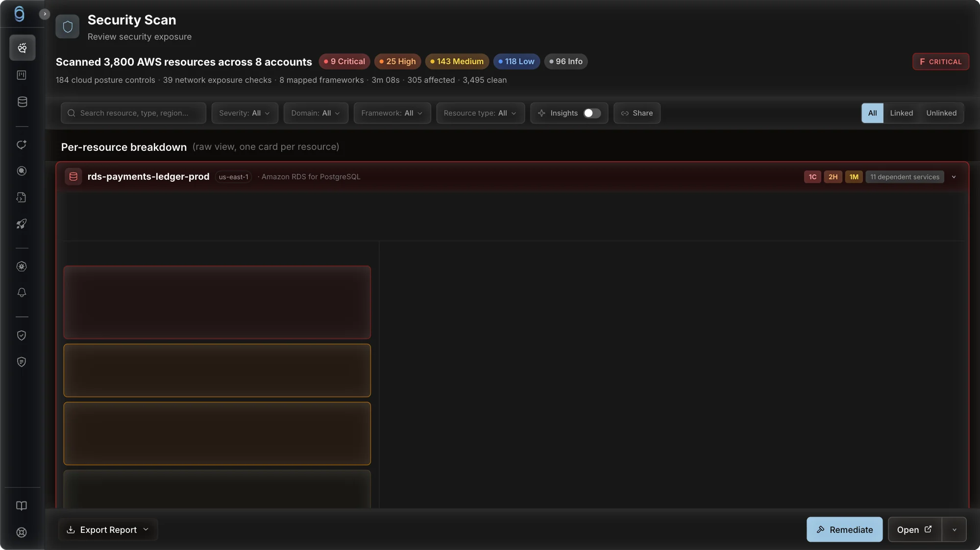Screen dimensions: 980x550
Task: Click the rds-payments-ledger-prod database icon
Action: pos(73,177)
